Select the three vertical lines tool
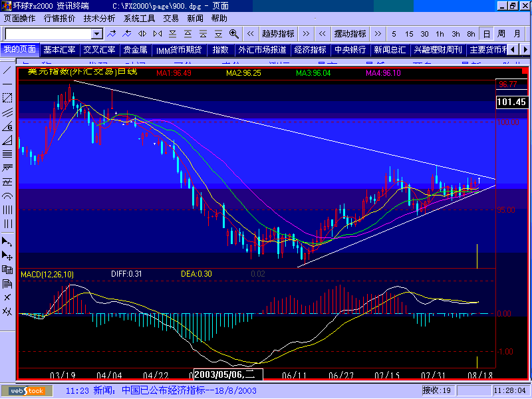 click(7, 224)
